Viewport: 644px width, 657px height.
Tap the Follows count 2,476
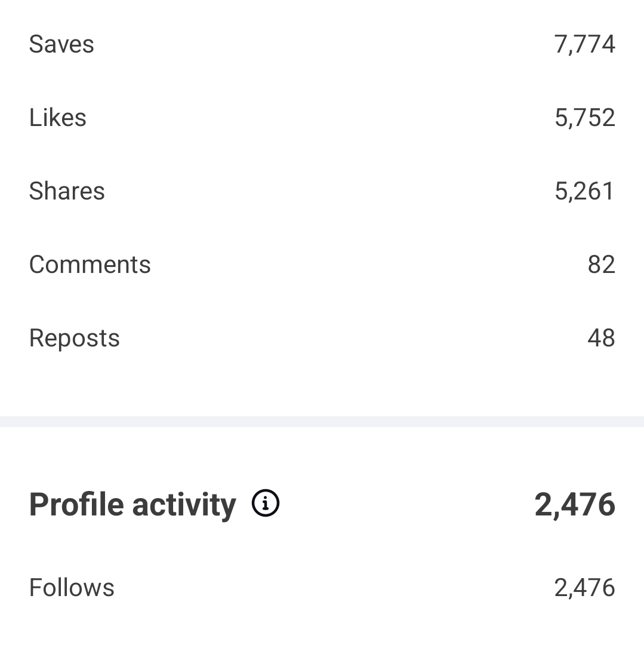[584, 588]
